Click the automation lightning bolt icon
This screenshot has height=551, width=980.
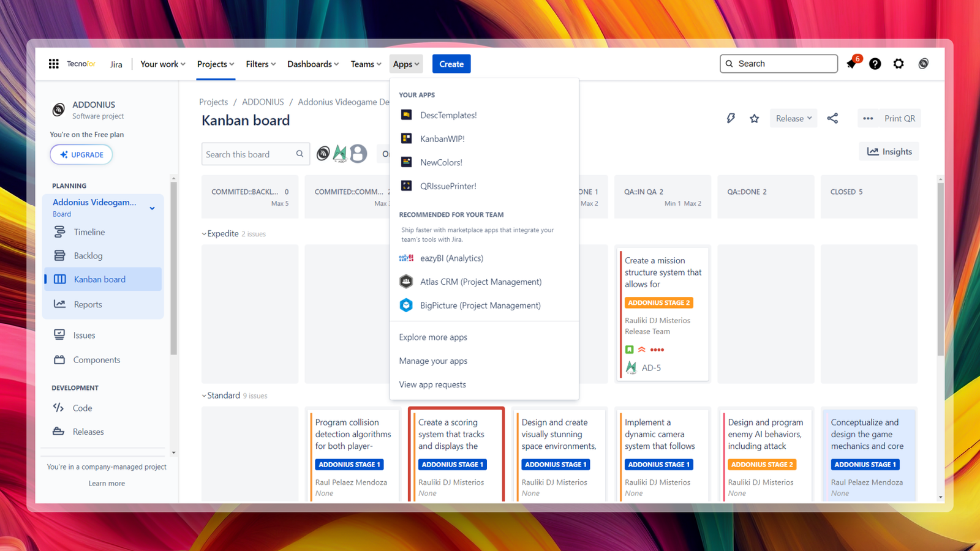[731, 118]
